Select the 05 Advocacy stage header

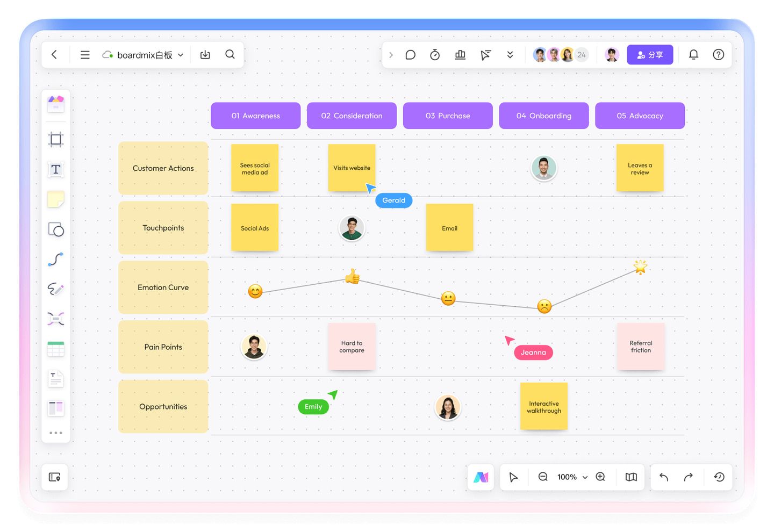(x=640, y=116)
